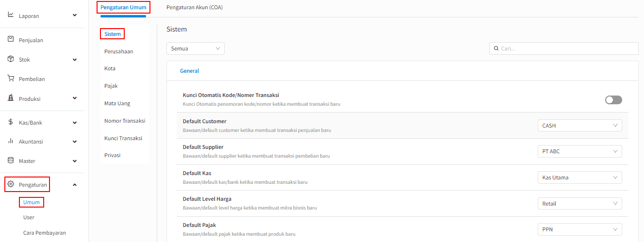The width and height of the screenshot is (644, 242).
Task: Open the Default Supplier PT ABC dropdown
Action: coord(579,151)
